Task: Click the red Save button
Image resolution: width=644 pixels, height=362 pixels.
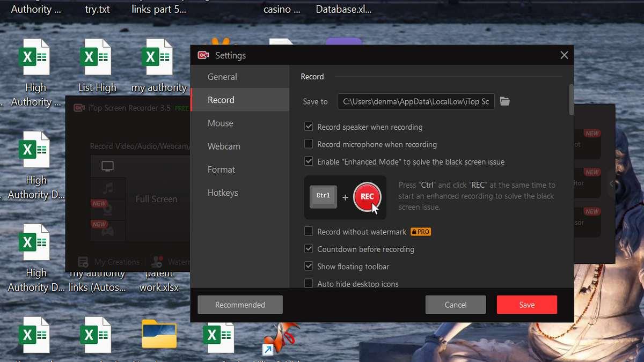Action: 527,305
